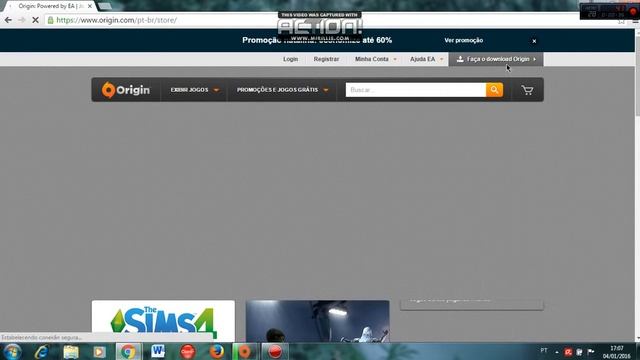Dismiss the promotion banner with the X
The image size is (640, 360).
tap(534, 41)
